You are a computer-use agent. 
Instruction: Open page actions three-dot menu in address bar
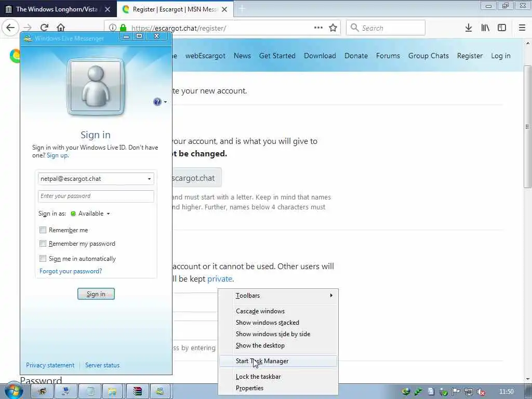click(x=318, y=28)
